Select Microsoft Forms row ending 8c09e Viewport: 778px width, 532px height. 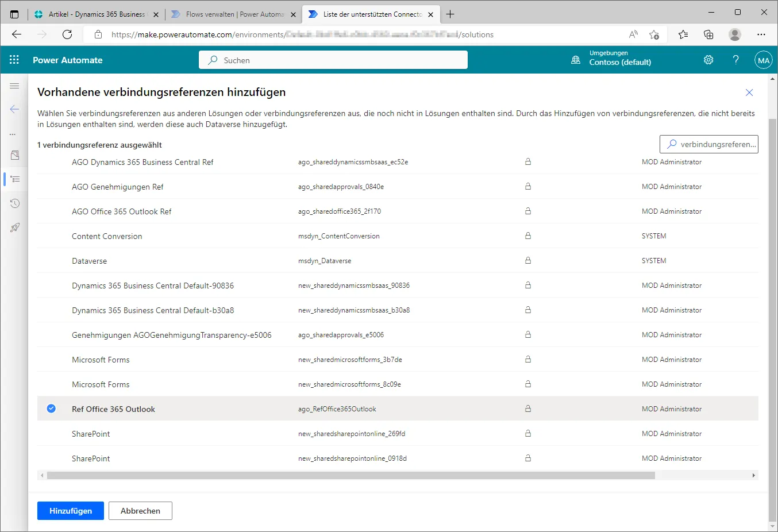point(398,384)
